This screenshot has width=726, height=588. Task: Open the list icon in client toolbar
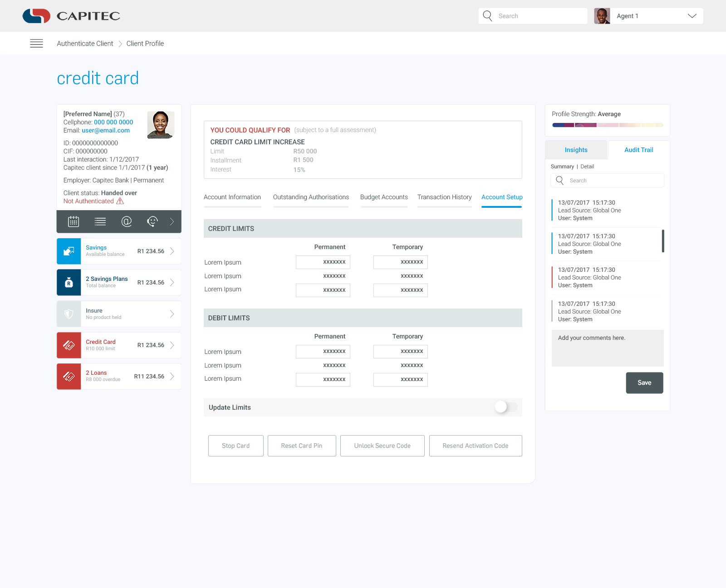(100, 221)
